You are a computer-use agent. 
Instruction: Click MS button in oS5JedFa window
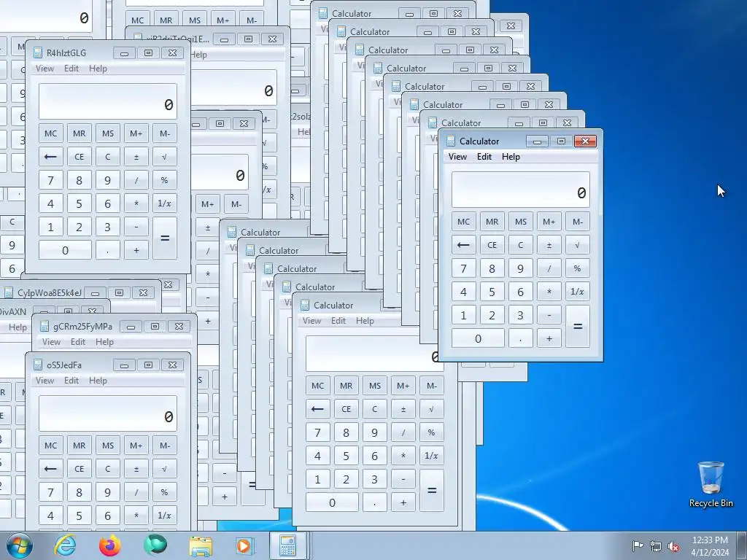tap(108, 446)
